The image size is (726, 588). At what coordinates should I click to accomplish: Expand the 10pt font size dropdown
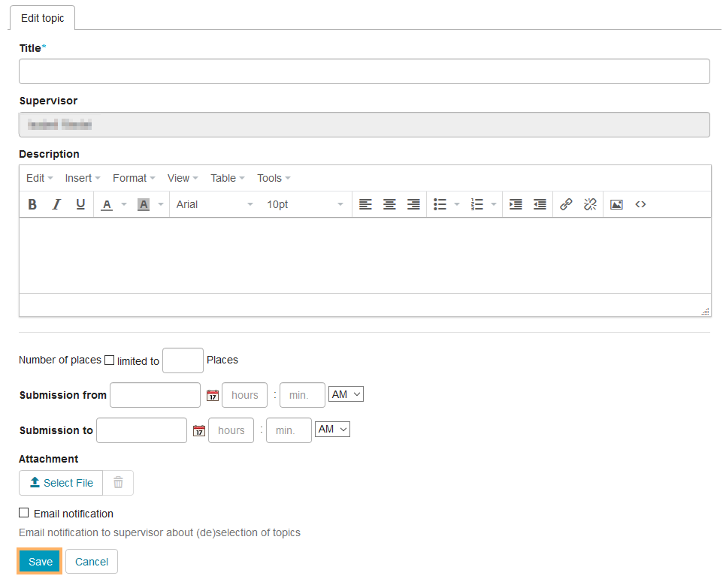click(x=305, y=204)
